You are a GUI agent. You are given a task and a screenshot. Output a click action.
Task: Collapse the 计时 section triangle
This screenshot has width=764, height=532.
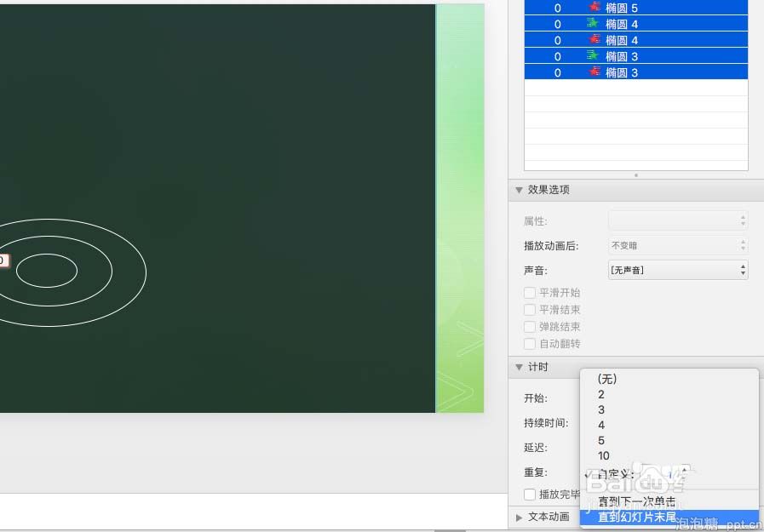click(x=520, y=367)
